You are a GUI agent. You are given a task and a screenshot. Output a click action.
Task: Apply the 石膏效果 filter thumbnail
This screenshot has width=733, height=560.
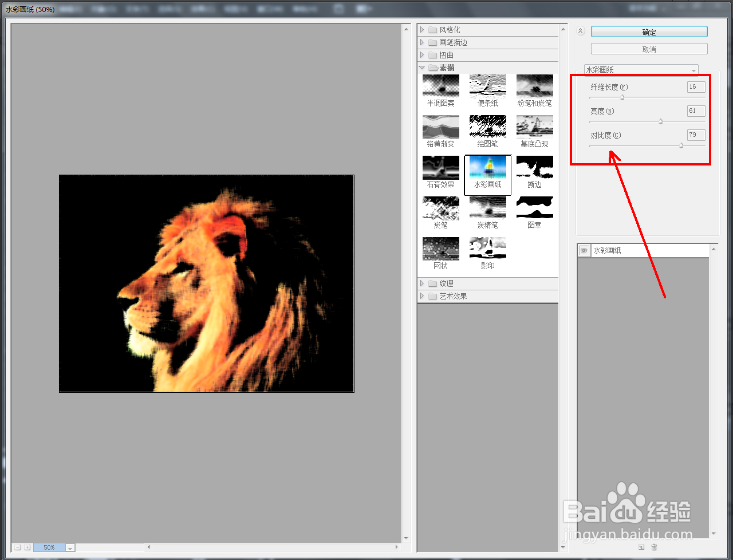tap(440, 167)
